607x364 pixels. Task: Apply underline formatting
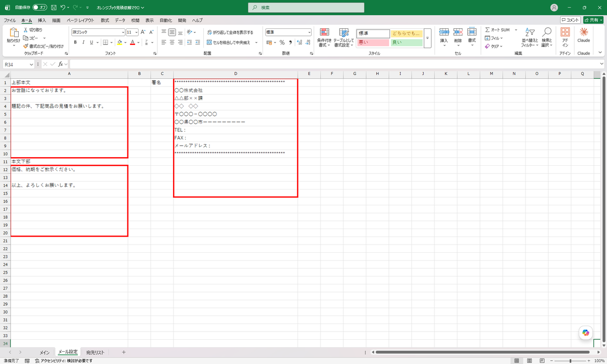(91, 42)
